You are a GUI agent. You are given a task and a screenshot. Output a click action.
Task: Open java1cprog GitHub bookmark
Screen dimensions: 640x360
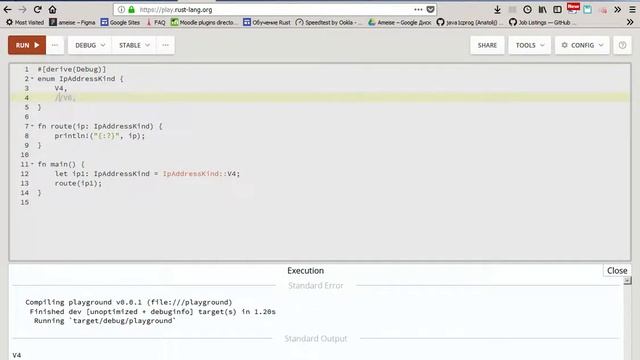tap(470, 22)
